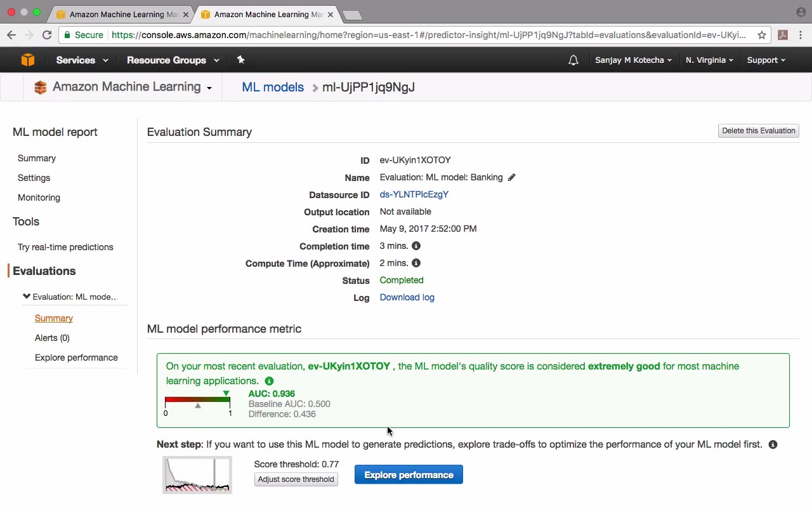Switch to the first browser tab
812x508 pixels.
pos(122,14)
